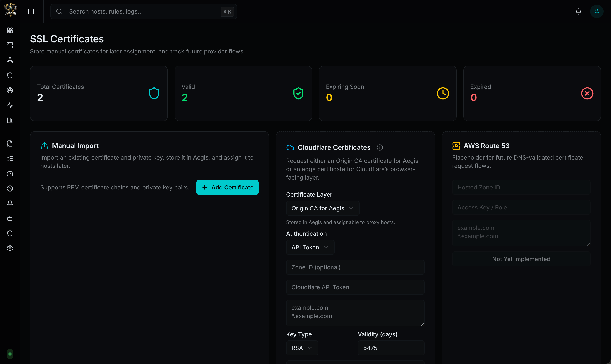611x364 pixels.
Task: Open the Certificate Layer dropdown
Action: (323, 208)
